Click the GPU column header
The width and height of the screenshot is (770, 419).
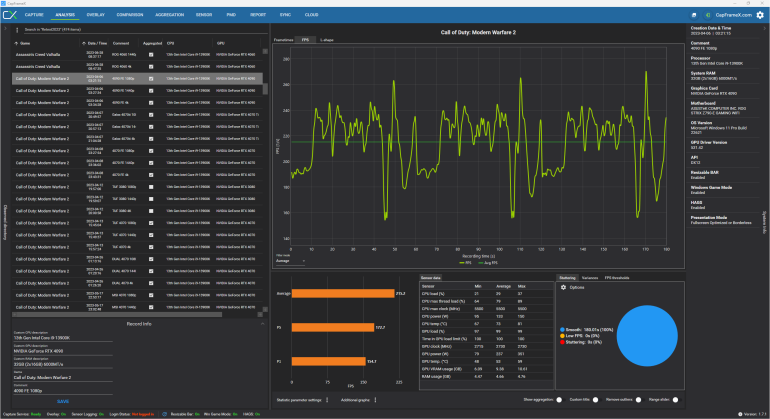coord(220,43)
